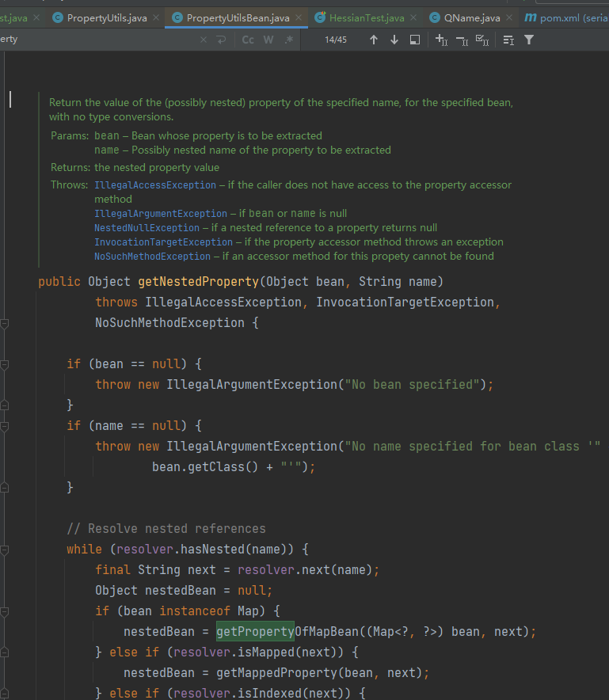
Task: Open NoSuchMethodException doc link
Action: [152, 257]
